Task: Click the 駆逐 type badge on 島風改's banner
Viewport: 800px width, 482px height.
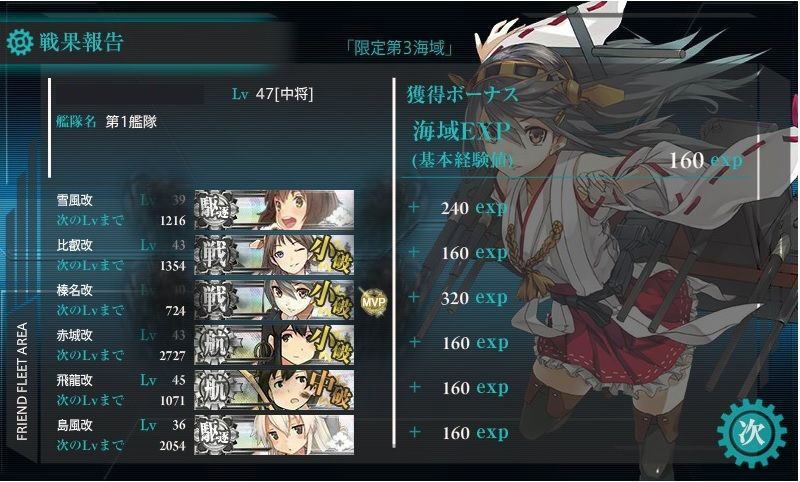Action: coord(215,434)
